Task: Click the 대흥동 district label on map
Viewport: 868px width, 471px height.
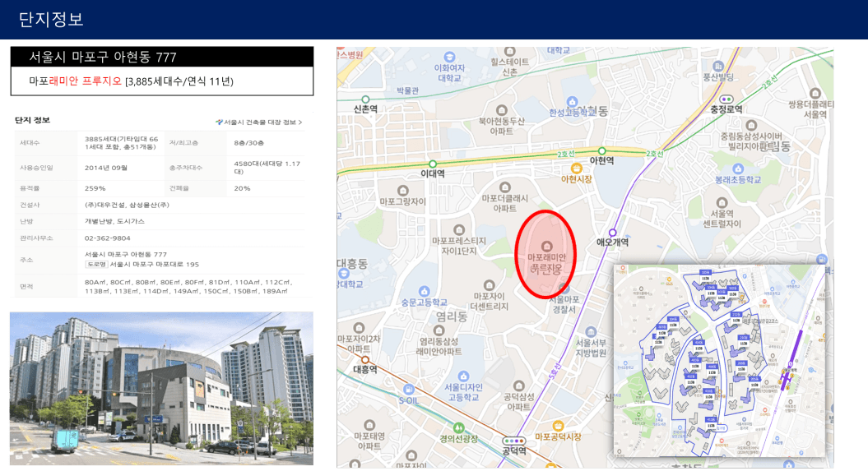Action: [x=352, y=264]
